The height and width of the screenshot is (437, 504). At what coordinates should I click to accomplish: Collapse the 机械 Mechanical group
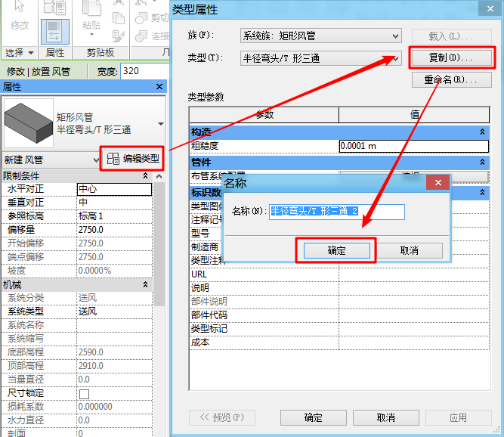pyautogui.click(x=145, y=284)
